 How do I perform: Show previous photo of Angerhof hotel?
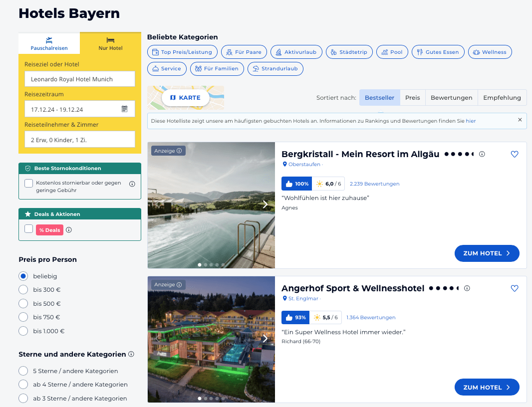157,339
